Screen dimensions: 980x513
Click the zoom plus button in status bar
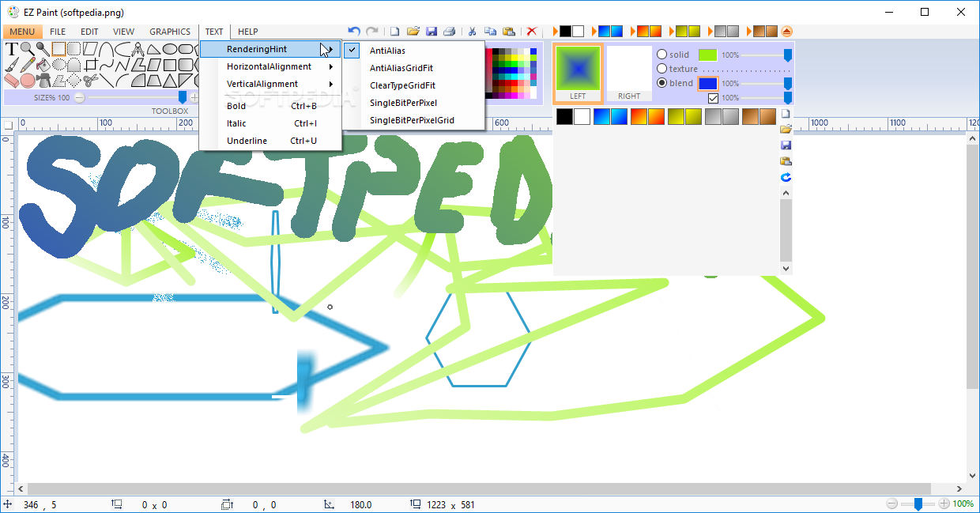pyautogui.click(x=944, y=504)
